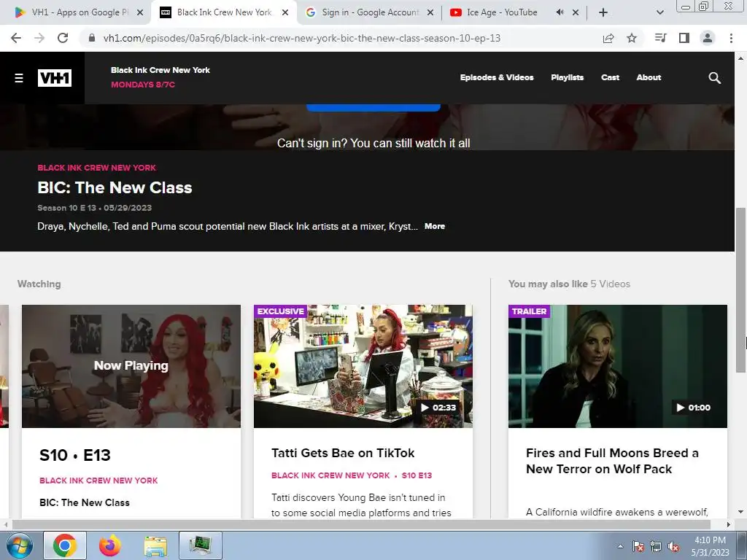Viewport: 747px width, 560px height.
Task: Click the pink BLACK INK CREW NEW YORK heading link
Action: click(x=97, y=168)
